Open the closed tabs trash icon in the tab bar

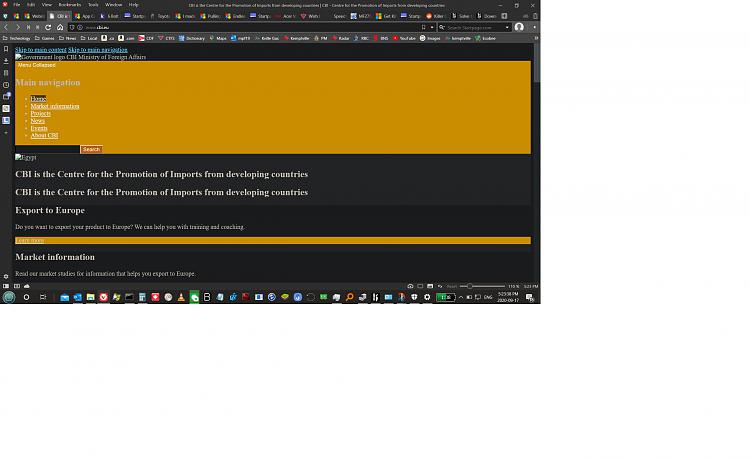pyautogui.click(x=535, y=16)
